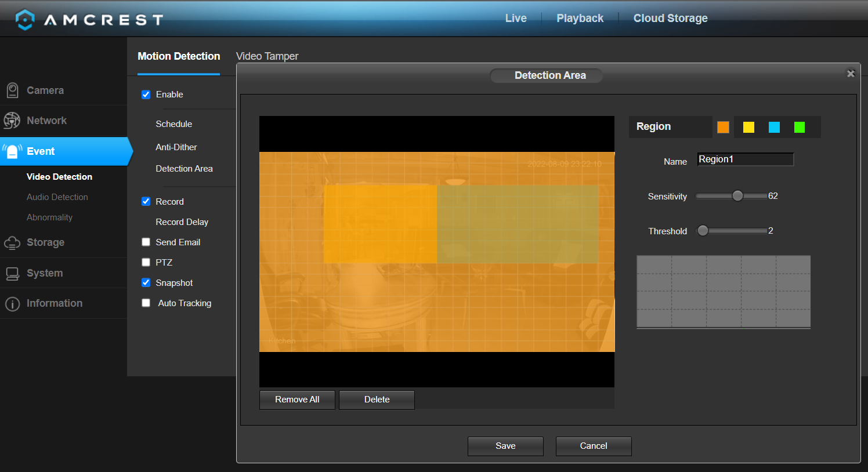Click the Threshold value 2
The height and width of the screenshot is (472, 868).
click(x=771, y=231)
